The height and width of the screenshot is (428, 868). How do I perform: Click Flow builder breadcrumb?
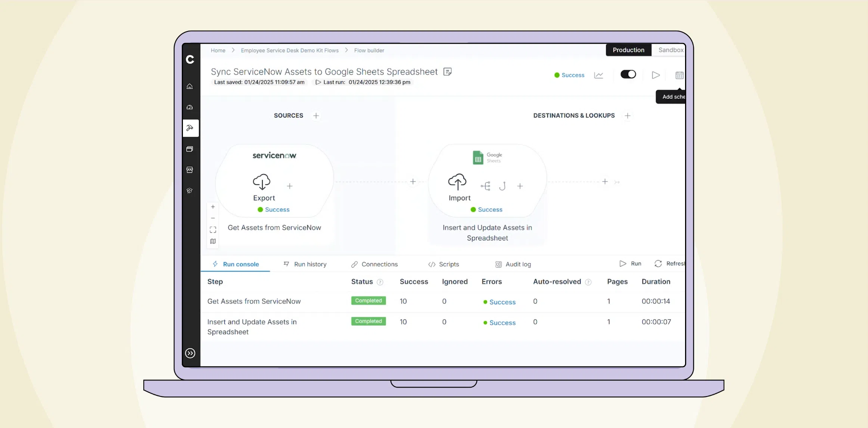(369, 50)
